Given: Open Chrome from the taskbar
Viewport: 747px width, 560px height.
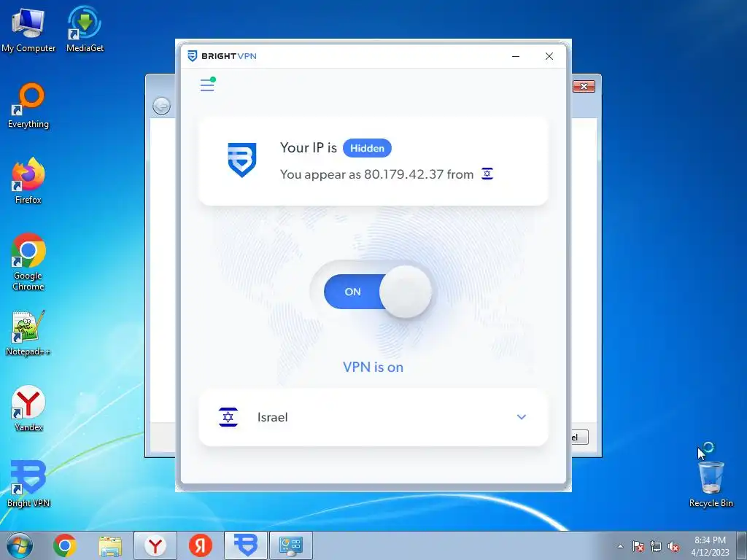Looking at the screenshot, I should pos(65,545).
